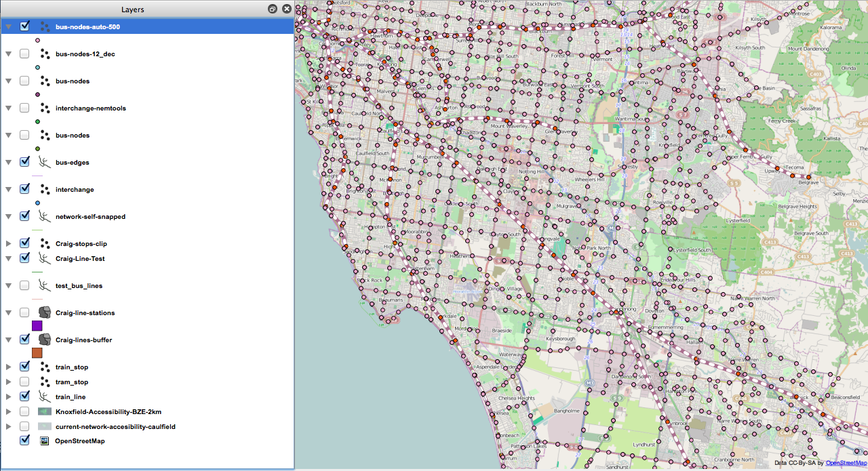868x471 pixels.
Task: Uncheck the OpenStreetMap layer visibility
Action: [x=24, y=440]
